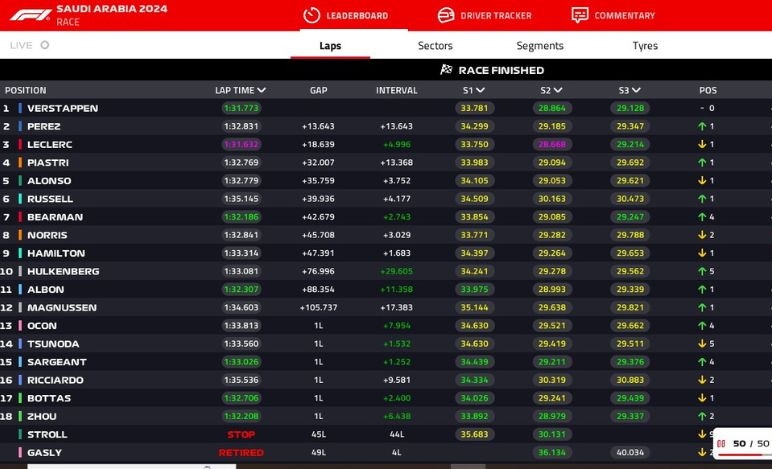The height and width of the screenshot is (469, 772).
Task: Toggle the LIVE indicator
Action: [45, 45]
